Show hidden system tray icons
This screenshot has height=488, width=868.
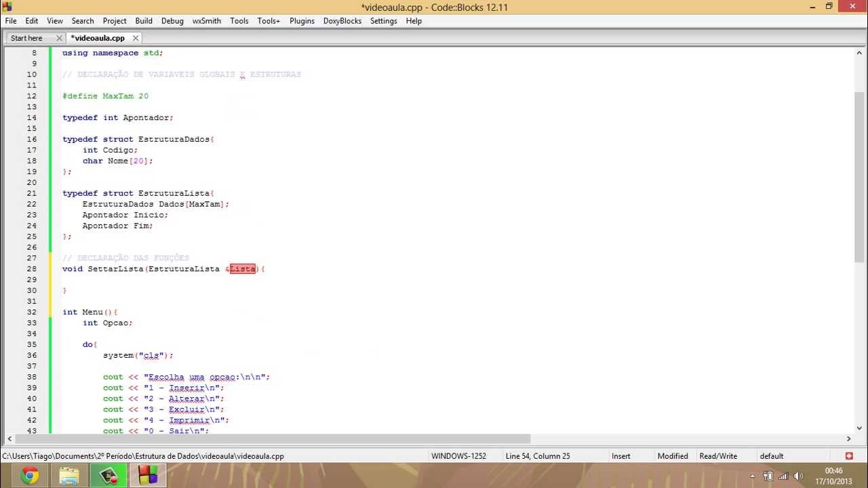coord(752,476)
